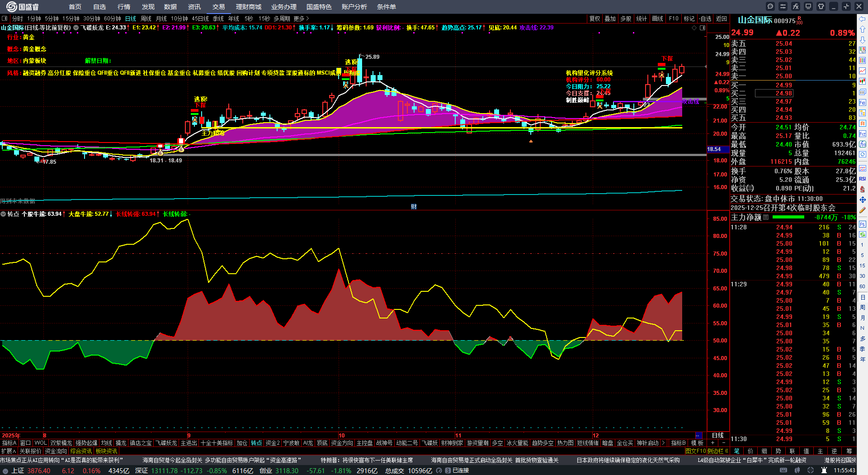Select the 筹 tab in the quote panel
This screenshot has height=475, width=868.
coord(849,451)
